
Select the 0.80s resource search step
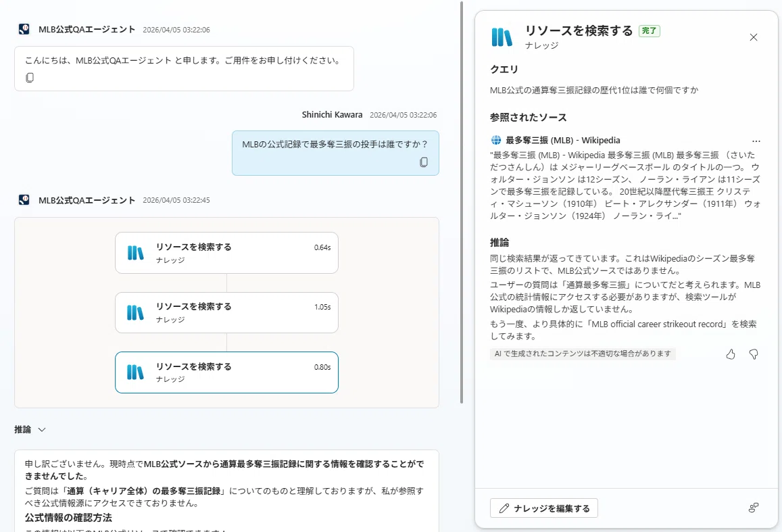[x=226, y=372]
